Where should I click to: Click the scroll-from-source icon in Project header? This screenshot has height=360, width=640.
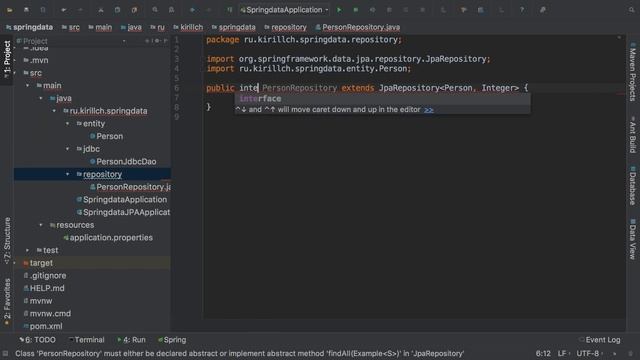pyautogui.click(x=147, y=41)
